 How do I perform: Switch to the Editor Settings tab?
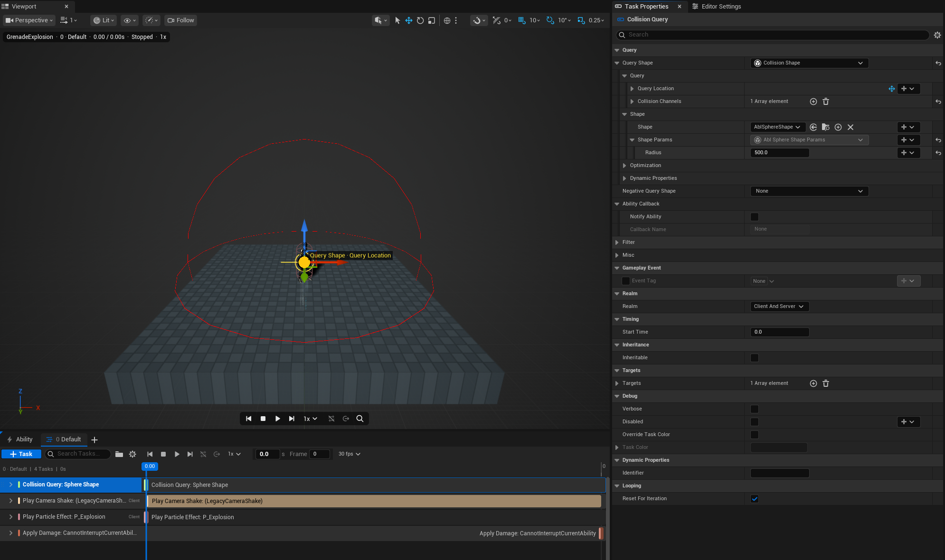pyautogui.click(x=717, y=7)
